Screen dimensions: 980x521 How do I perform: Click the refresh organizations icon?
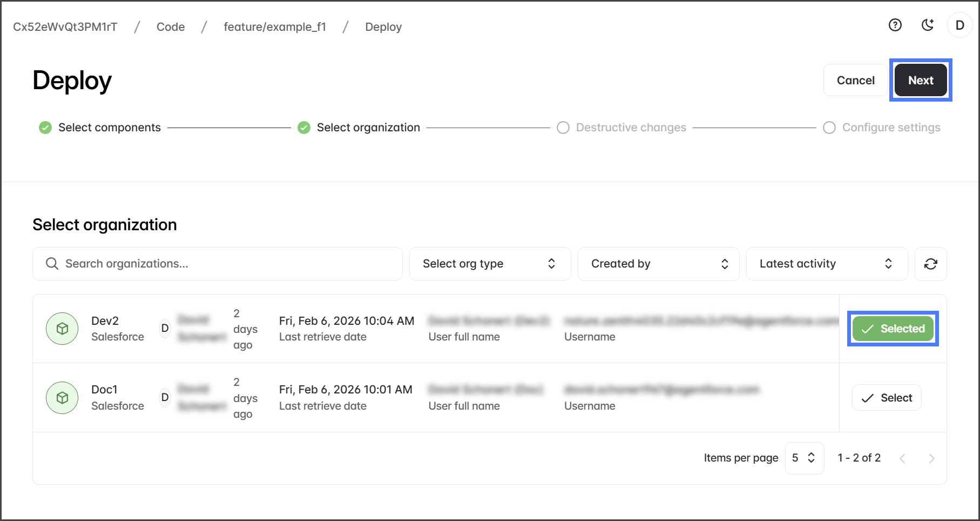(x=930, y=264)
